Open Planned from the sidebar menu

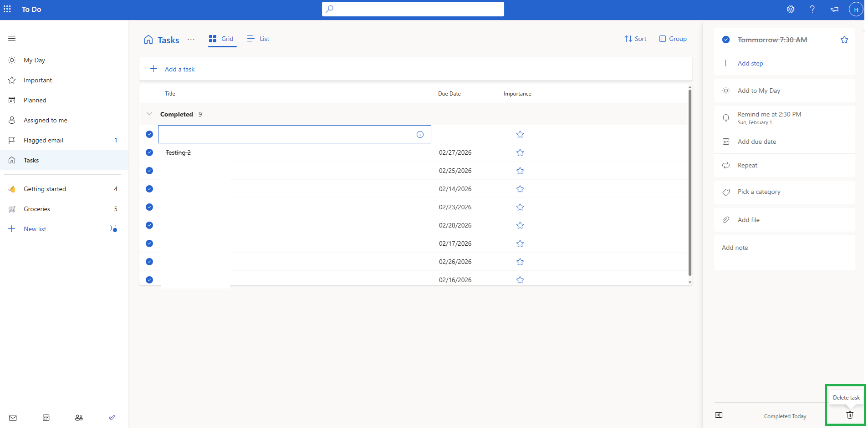pos(35,100)
